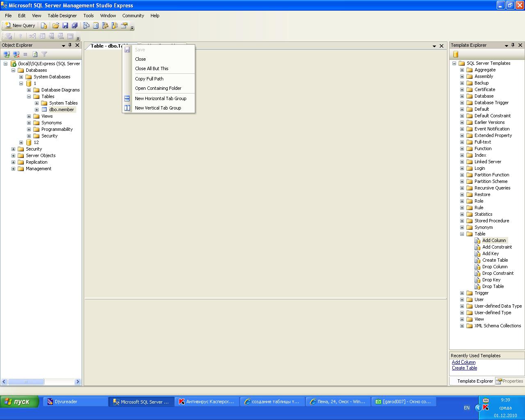Viewport: 525px width, 420px height.
Task: Select the Drop Table template file
Action: pos(489,286)
